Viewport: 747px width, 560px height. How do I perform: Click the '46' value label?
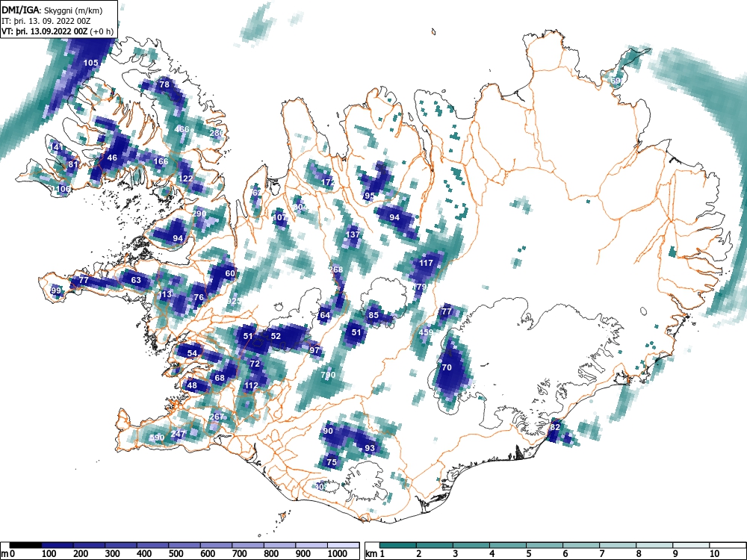[112, 158]
